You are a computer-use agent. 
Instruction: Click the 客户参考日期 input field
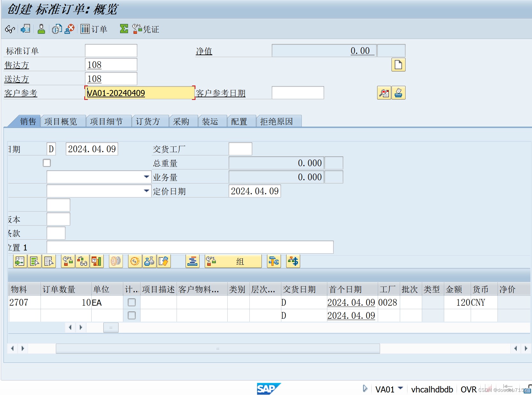[297, 93]
